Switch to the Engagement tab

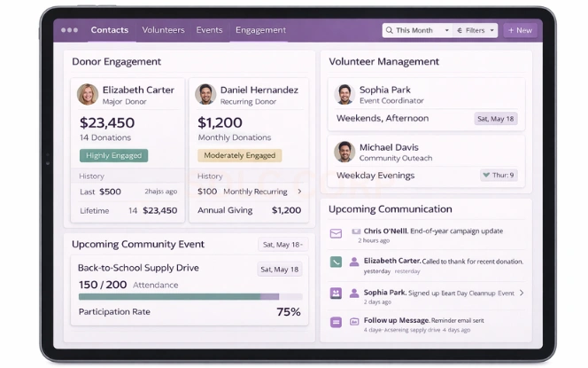click(x=260, y=30)
